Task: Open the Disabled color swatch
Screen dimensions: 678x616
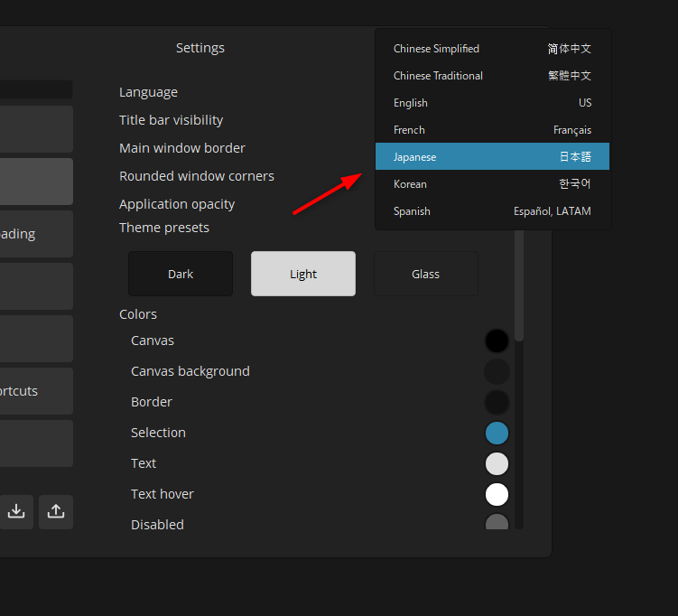Action: (x=497, y=522)
